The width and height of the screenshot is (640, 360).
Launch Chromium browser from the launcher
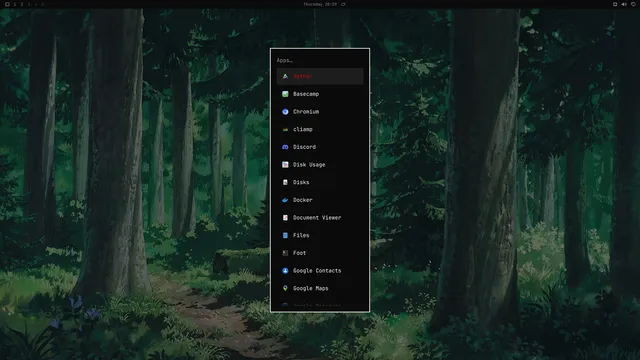[x=320, y=111]
